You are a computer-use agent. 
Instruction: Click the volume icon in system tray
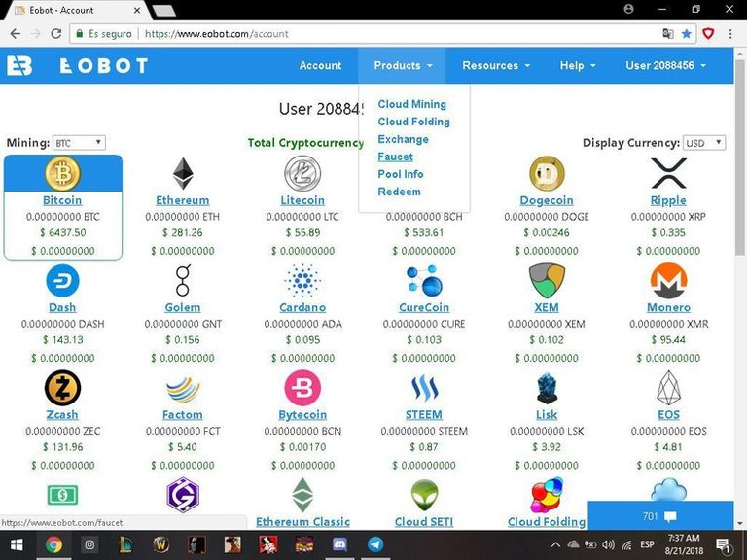click(x=608, y=544)
